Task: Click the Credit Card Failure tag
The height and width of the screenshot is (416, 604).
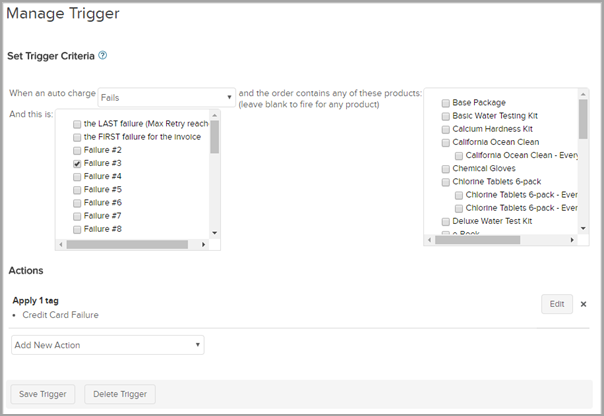Action: click(x=60, y=315)
